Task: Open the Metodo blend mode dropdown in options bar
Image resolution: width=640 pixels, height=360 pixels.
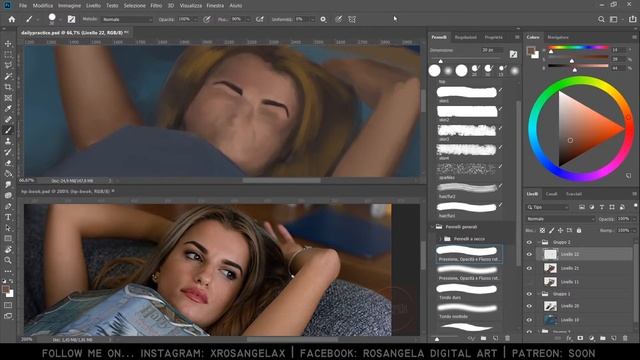Action: point(127,19)
